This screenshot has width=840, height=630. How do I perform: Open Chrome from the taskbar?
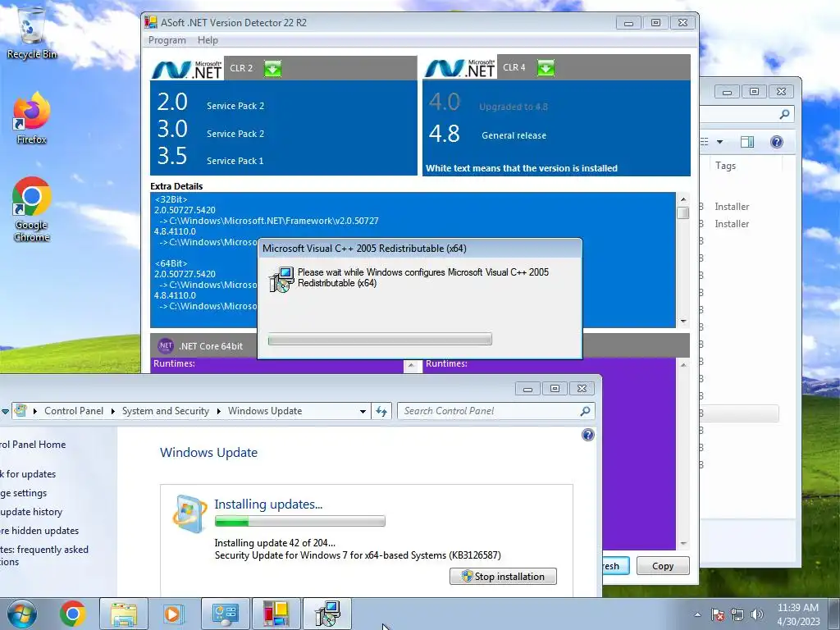[73, 614]
